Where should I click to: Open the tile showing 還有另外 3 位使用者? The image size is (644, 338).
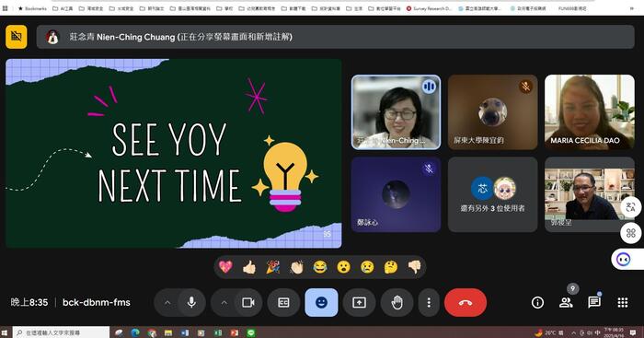click(492, 194)
